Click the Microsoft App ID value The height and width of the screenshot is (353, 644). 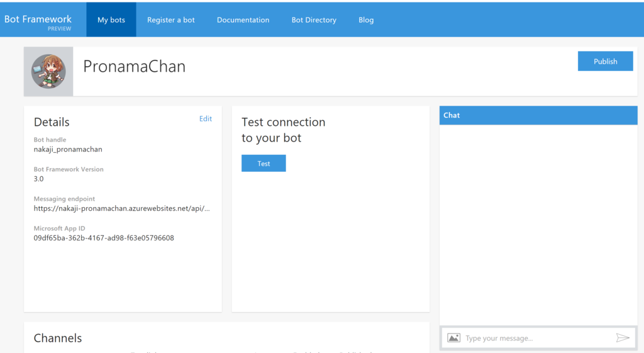(x=104, y=238)
